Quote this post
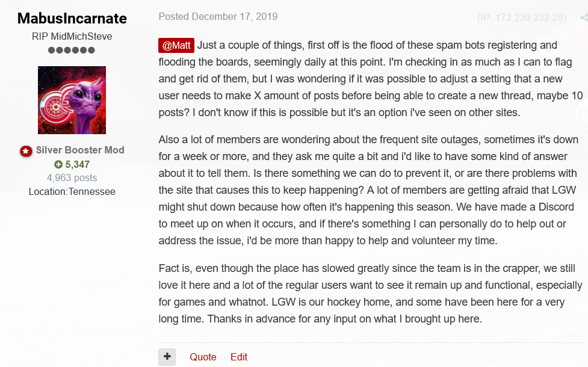 pos(203,357)
